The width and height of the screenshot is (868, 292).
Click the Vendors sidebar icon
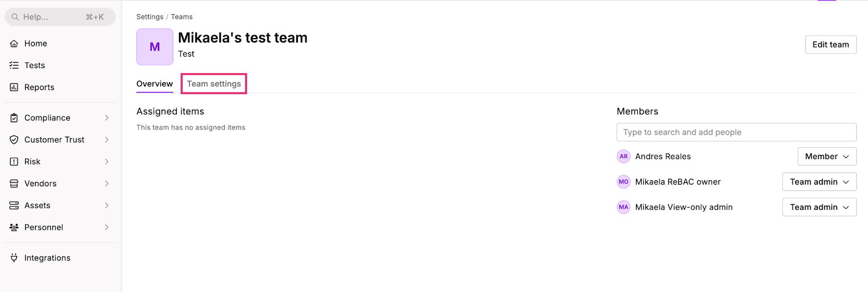(14, 184)
